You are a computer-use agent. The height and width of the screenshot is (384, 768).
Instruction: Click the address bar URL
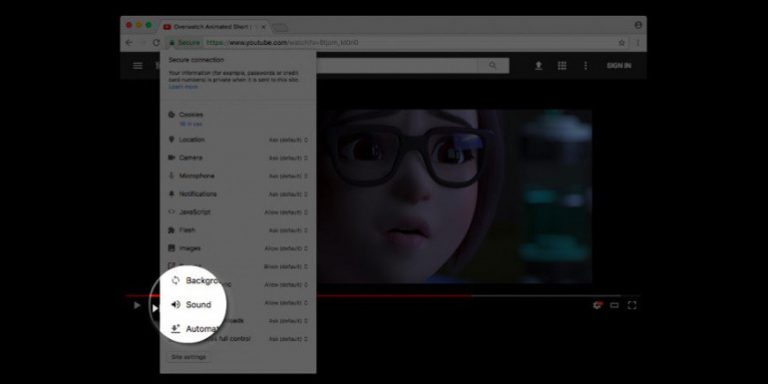coord(282,43)
